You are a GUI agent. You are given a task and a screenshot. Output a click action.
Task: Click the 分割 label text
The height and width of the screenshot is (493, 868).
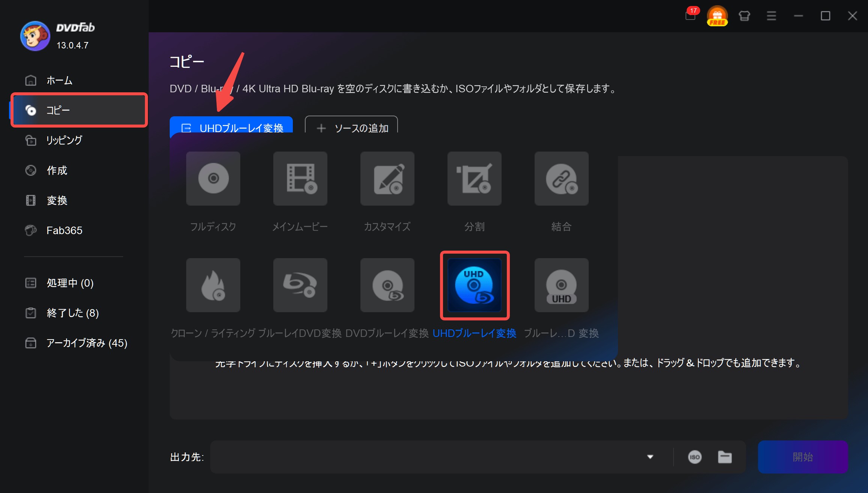(x=475, y=227)
